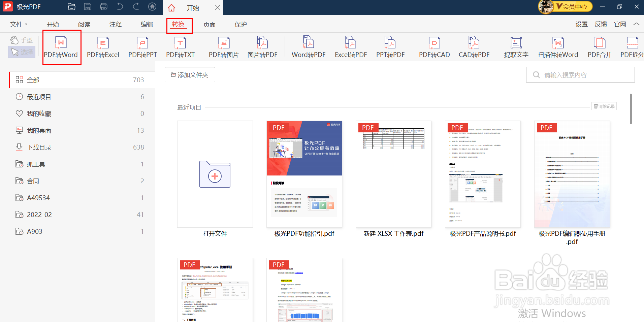Click the redo arrow in title bar
This screenshot has height=322, width=644.
coord(136,7)
